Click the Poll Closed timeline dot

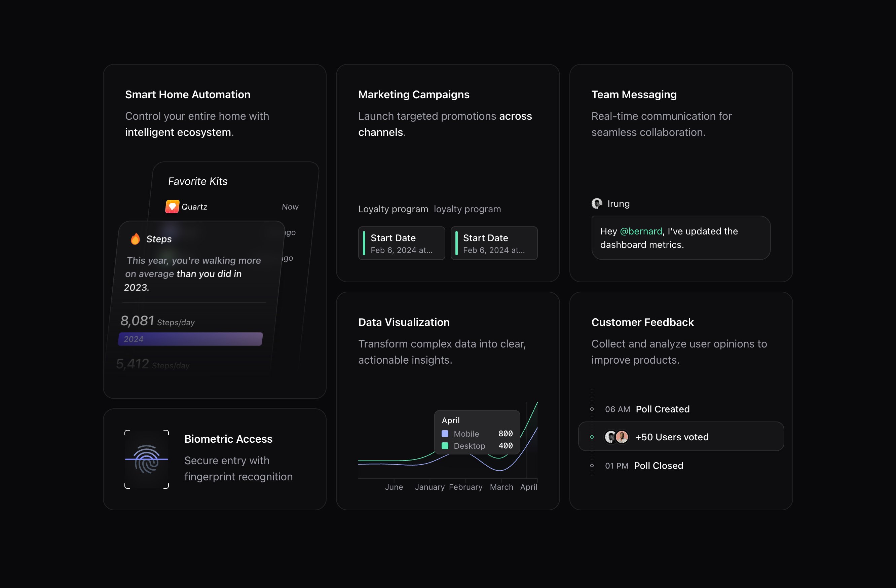tap(592, 466)
